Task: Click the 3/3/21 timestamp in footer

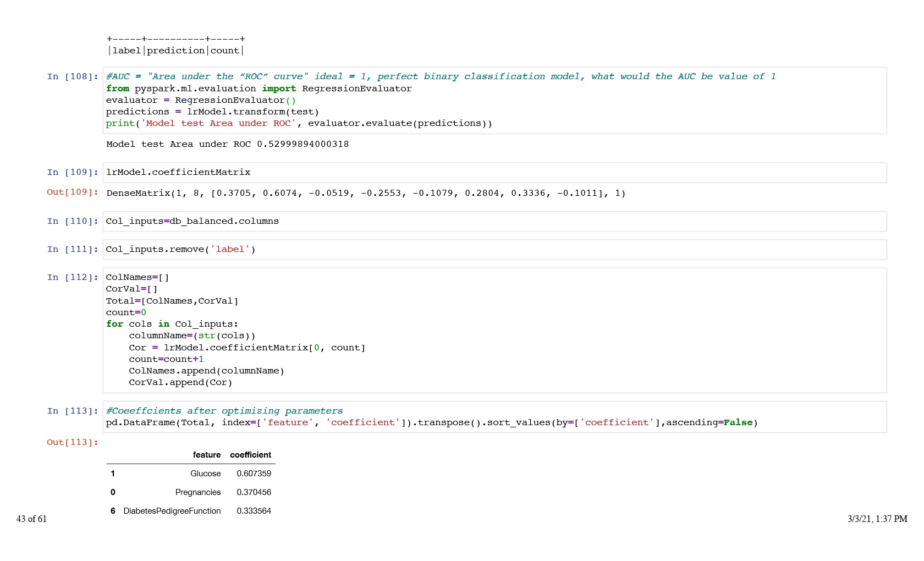Action: [x=877, y=519]
